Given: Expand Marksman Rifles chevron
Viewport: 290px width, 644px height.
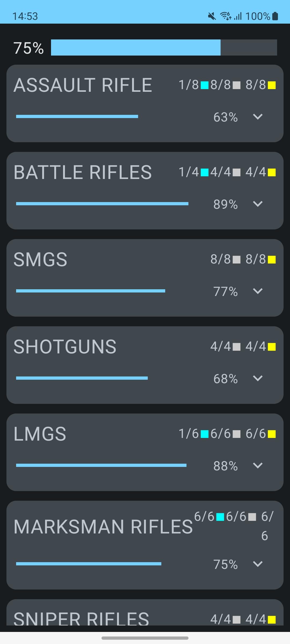Looking at the screenshot, I should click(258, 564).
